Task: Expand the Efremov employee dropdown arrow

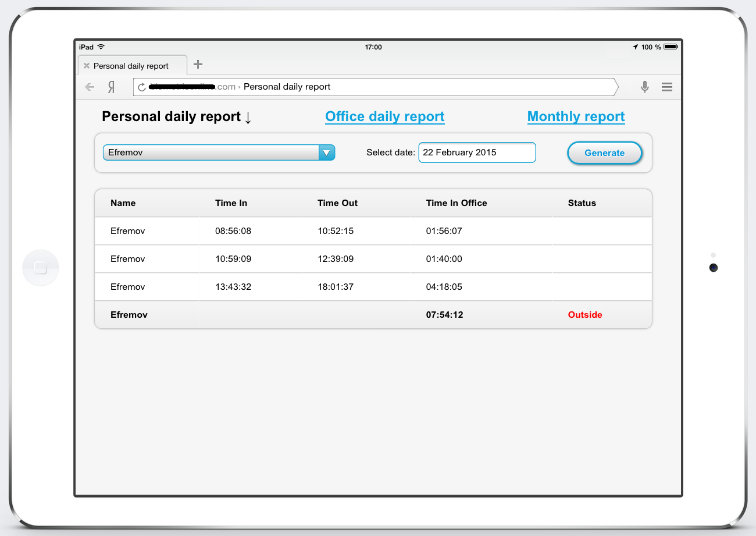Action: (x=327, y=152)
